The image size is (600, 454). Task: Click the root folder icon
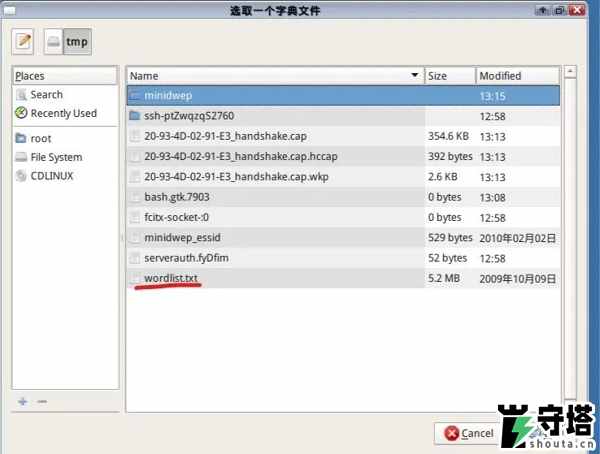[x=21, y=138]
